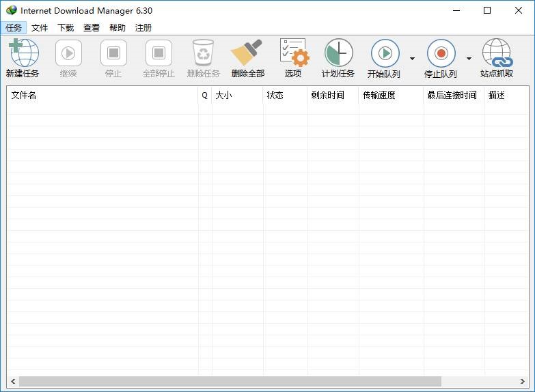The height and width of the screenshot is (392, 535).
Task: Sort by the 描述 column header
Action: coord(507,95)
